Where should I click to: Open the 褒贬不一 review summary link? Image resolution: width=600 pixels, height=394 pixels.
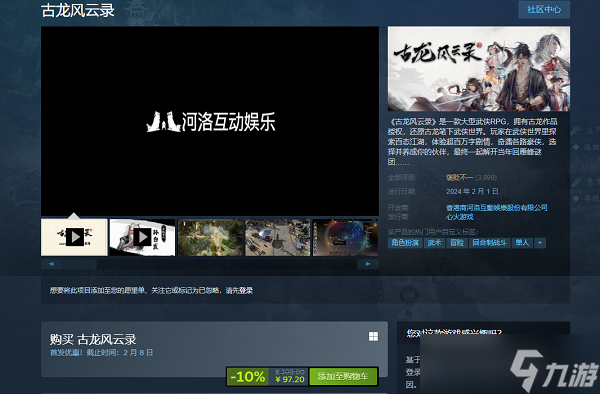pos(460,177)
